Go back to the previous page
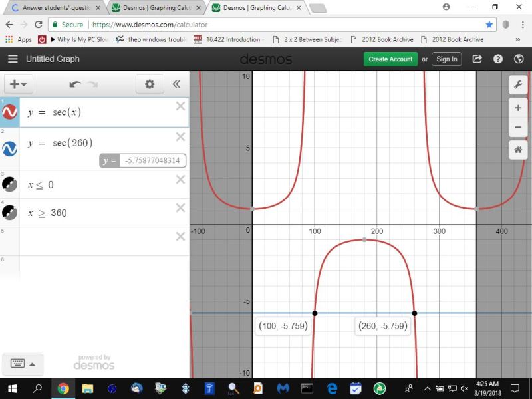 tap(9, 25)
